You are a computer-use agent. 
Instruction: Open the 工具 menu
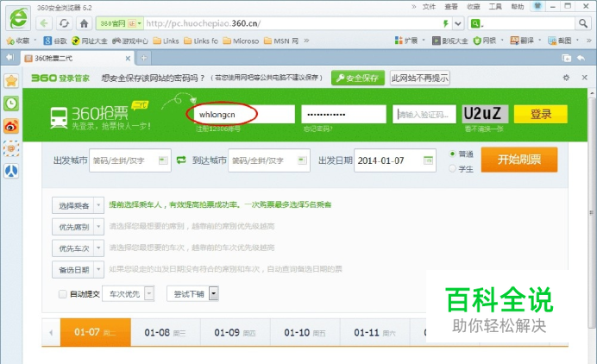point(495,7)
